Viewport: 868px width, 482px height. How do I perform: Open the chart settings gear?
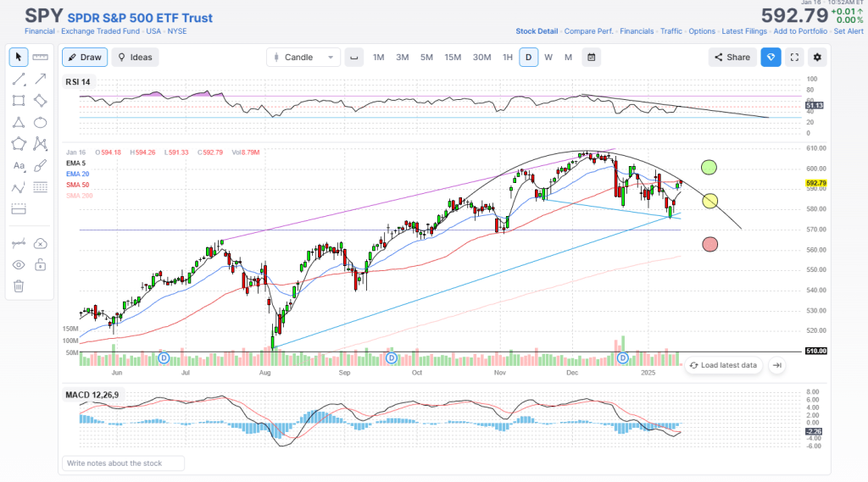[x=817, y=57]
